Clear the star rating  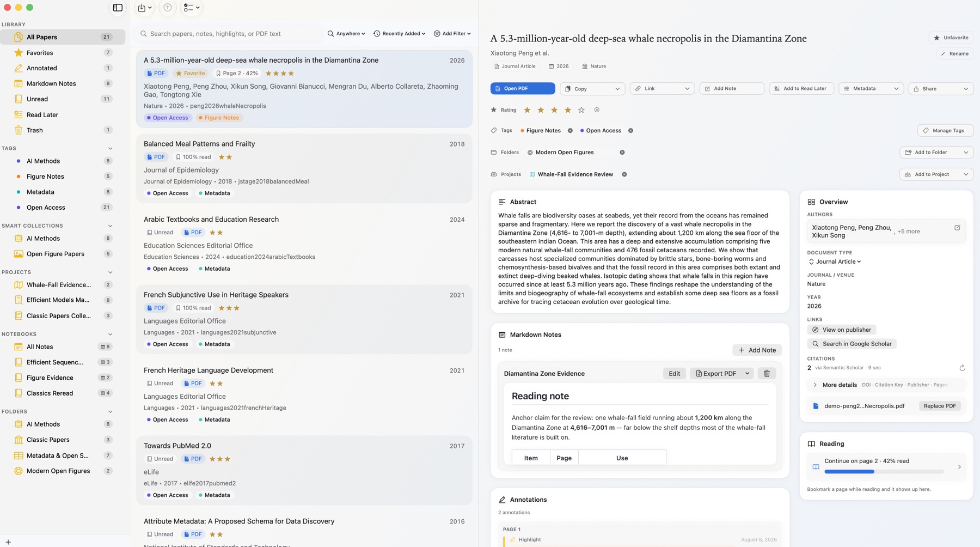pos(597,110)
